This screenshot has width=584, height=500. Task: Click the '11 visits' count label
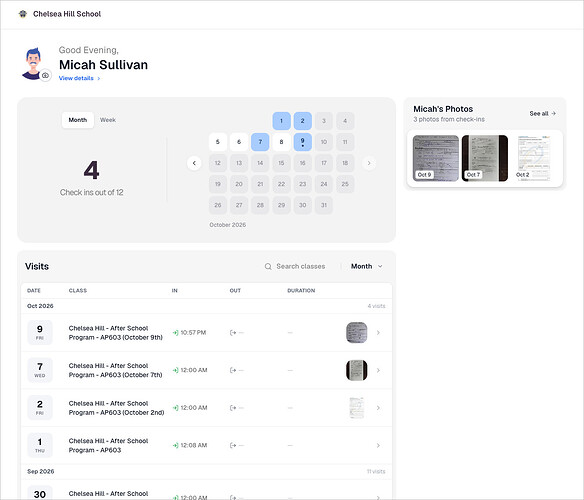[376, 471]
